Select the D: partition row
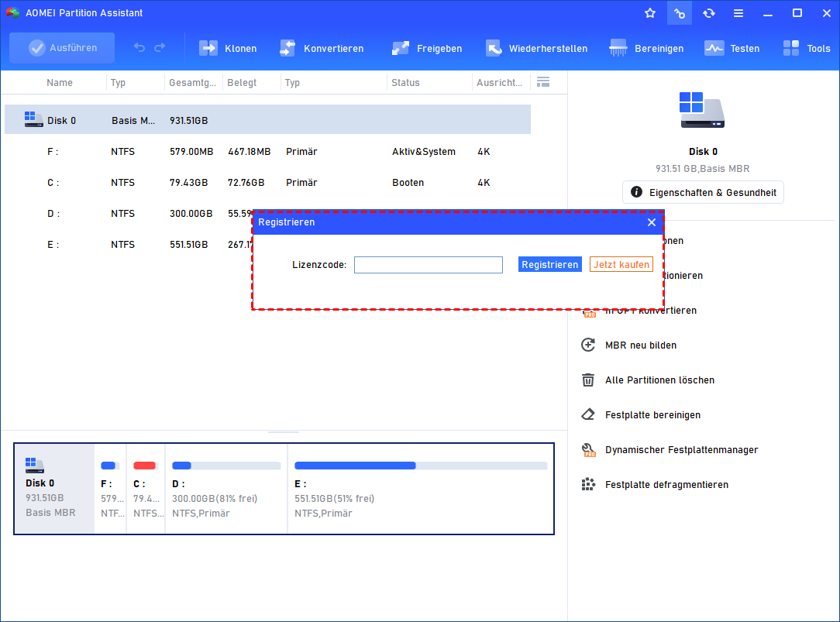Image resolution: width=840 pixels, height=622 pixels. [129, 214]
